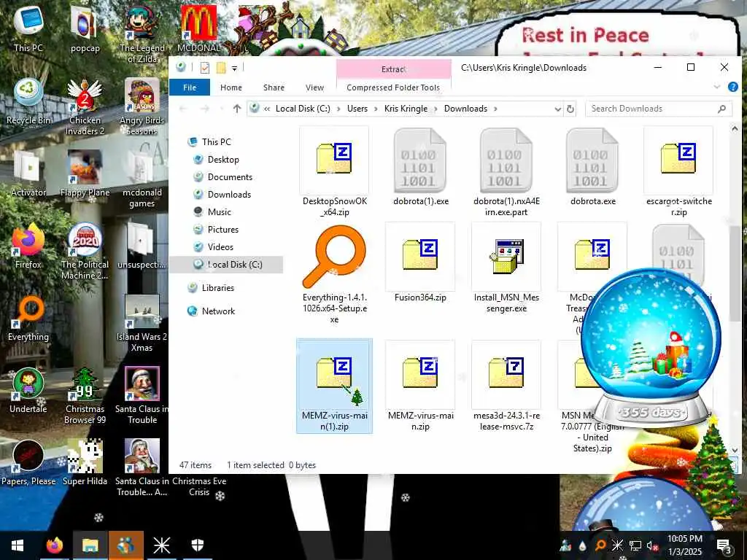Click Kris Kringle breadcrumb segment
Screen dimensions: 747x560
coord(406,109)
